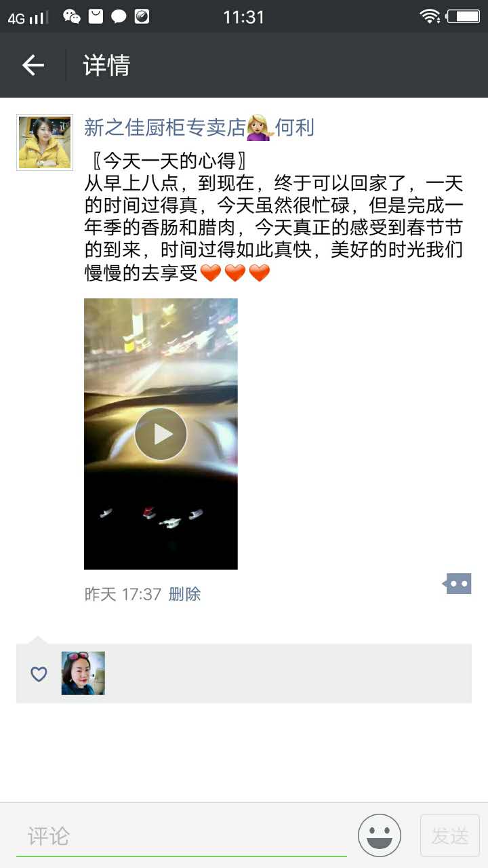Tap the shopping bag notification icon
The width and height of the screenshot is (488, 868).
point(96,16)
